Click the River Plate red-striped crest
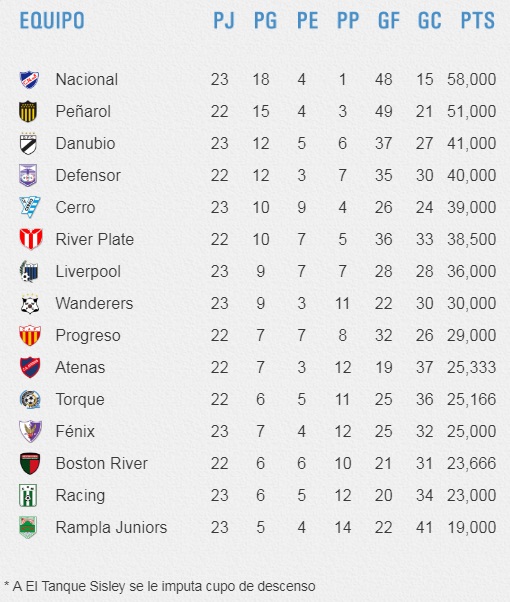This screenshot has width=510, height=602. 31,239
